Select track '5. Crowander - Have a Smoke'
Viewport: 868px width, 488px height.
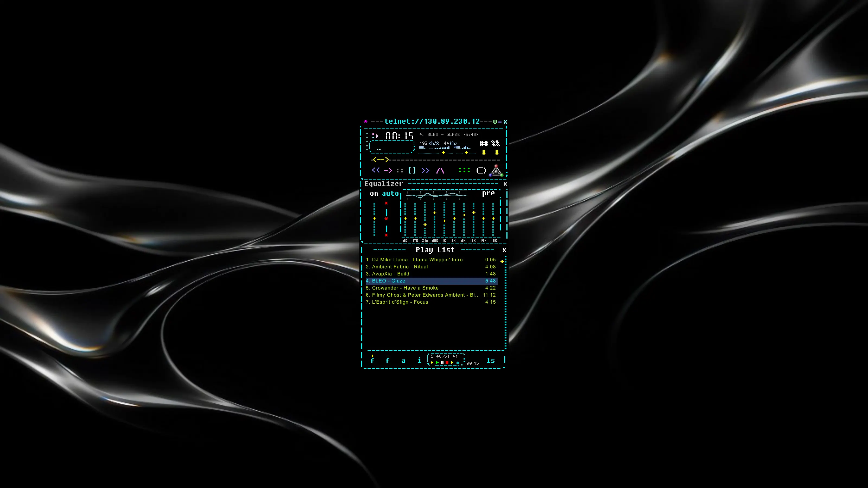431,288
